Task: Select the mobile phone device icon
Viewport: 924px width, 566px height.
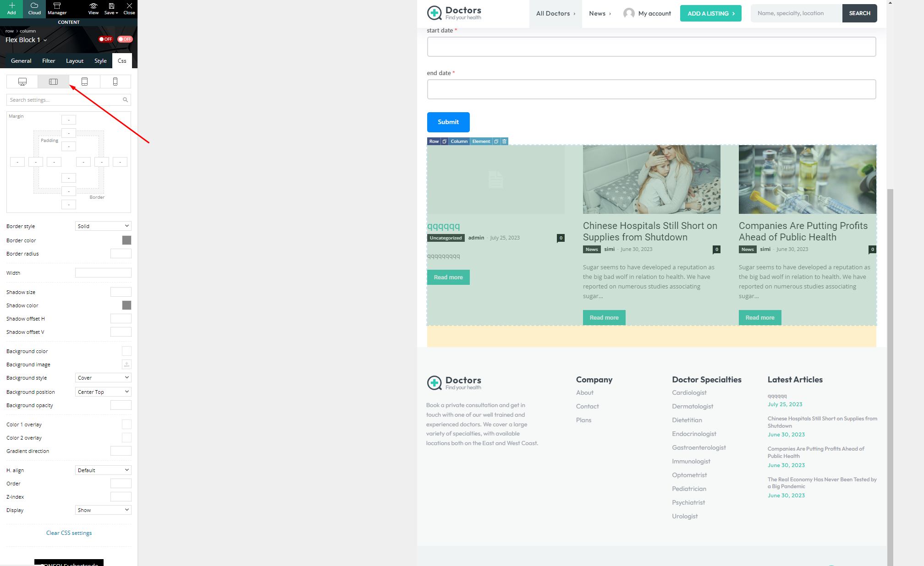Action: coord(115,82)
